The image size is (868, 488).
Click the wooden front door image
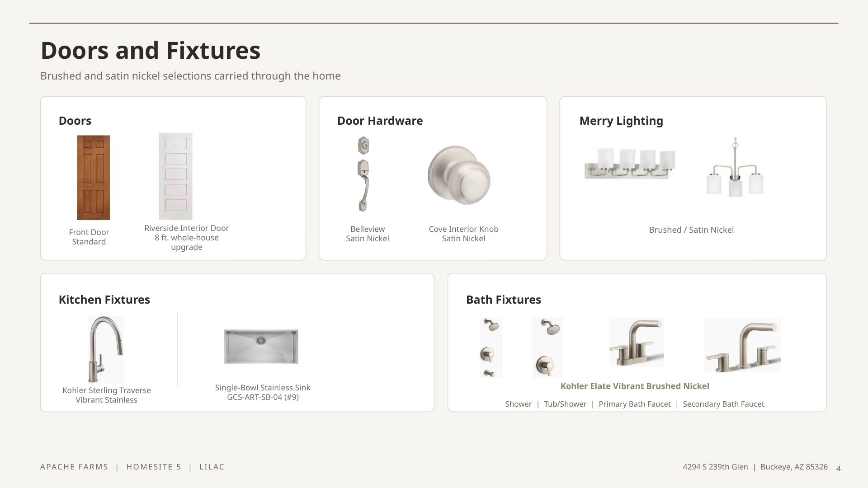tap(93, 178)
